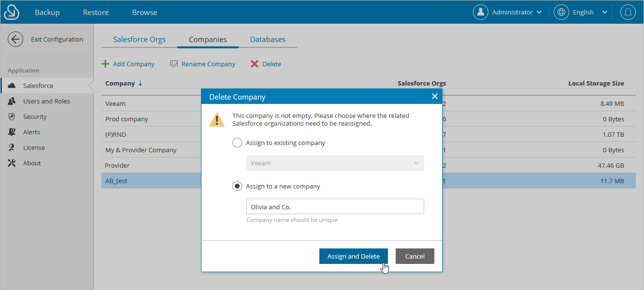Click the (P)RND company row

[x=368, y=134]
